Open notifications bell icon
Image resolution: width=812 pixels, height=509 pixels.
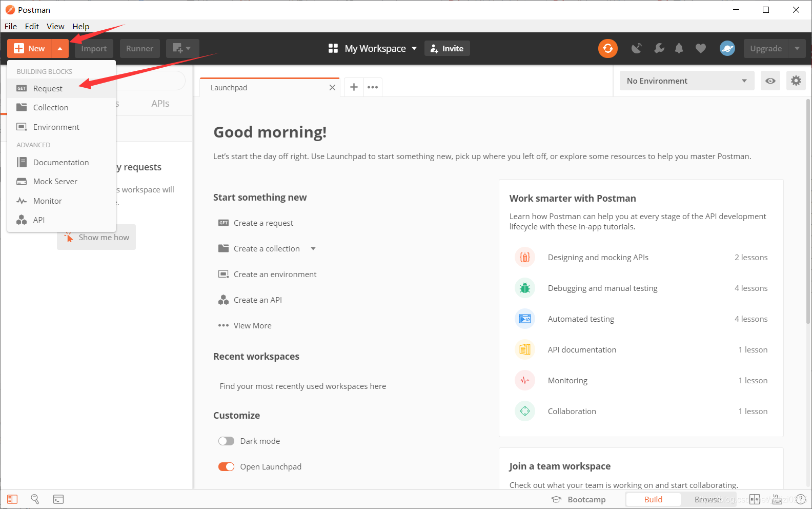(x=679, y=48)
